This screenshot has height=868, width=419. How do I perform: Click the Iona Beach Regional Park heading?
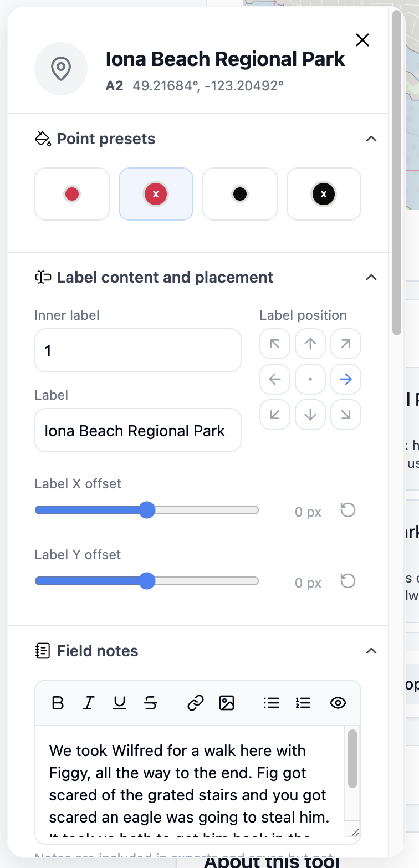[226, 59]
